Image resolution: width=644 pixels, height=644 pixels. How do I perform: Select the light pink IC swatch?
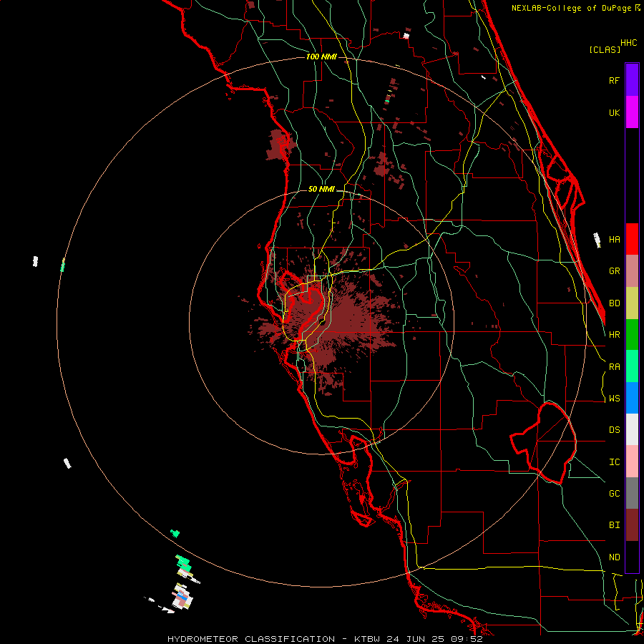point(632,462)
